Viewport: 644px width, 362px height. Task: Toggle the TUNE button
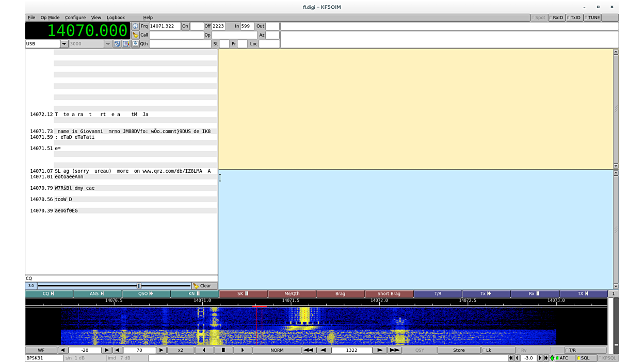coord(592,18)
